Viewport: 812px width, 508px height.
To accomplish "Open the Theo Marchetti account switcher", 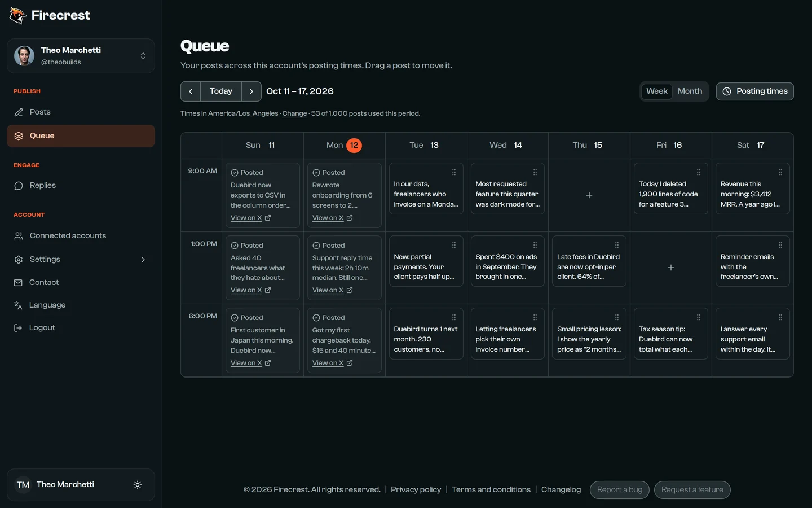I will [81, 56].
